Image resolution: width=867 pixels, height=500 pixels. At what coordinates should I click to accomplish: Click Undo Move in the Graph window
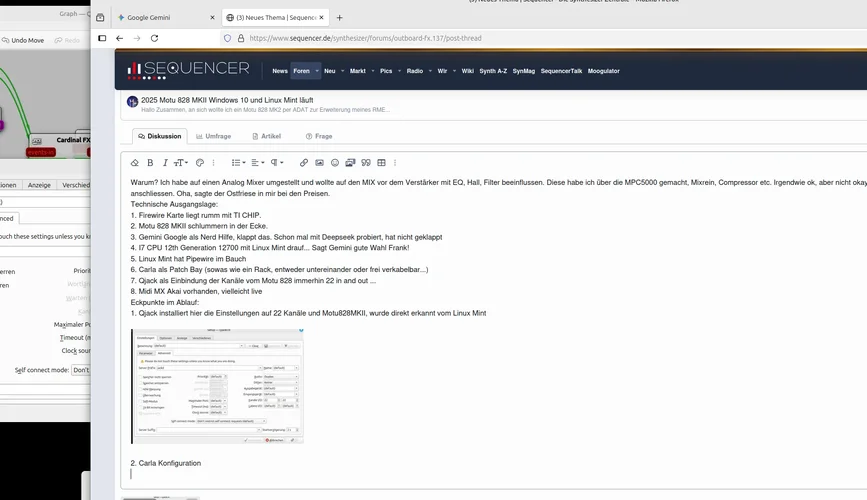[23, 40]
